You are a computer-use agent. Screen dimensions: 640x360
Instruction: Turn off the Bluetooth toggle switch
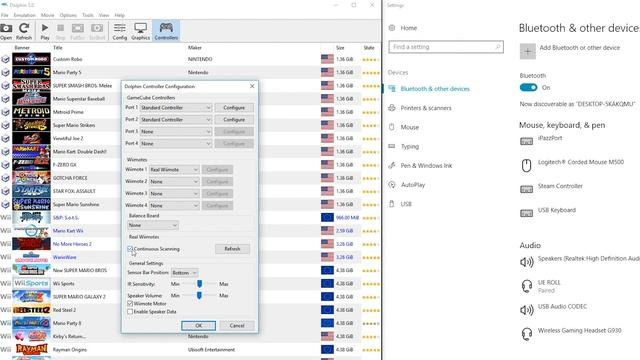[x=528, y=87]
